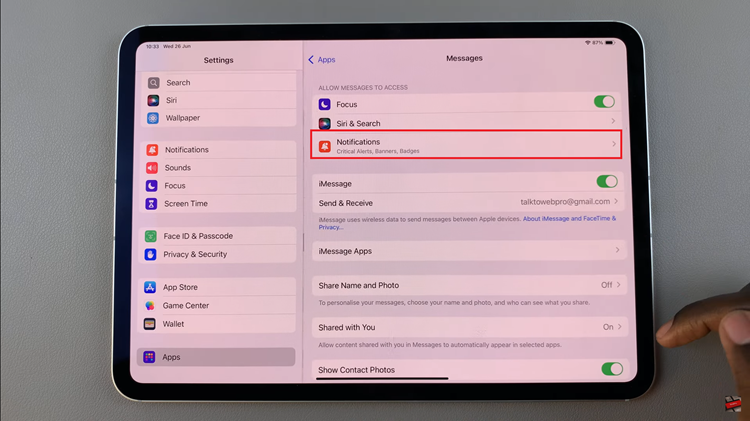Expand Shared with You chevron
750x421 pixels.
[619, 327]
